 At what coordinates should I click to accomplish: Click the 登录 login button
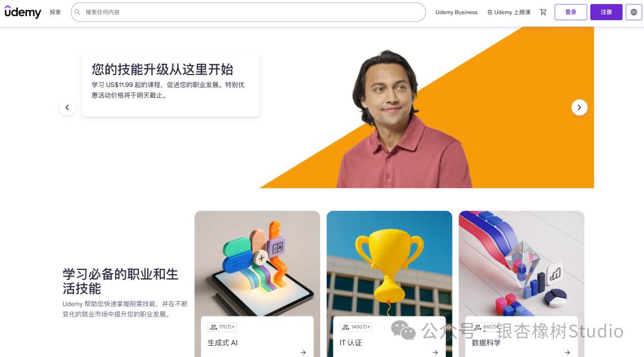coord(571,13)
